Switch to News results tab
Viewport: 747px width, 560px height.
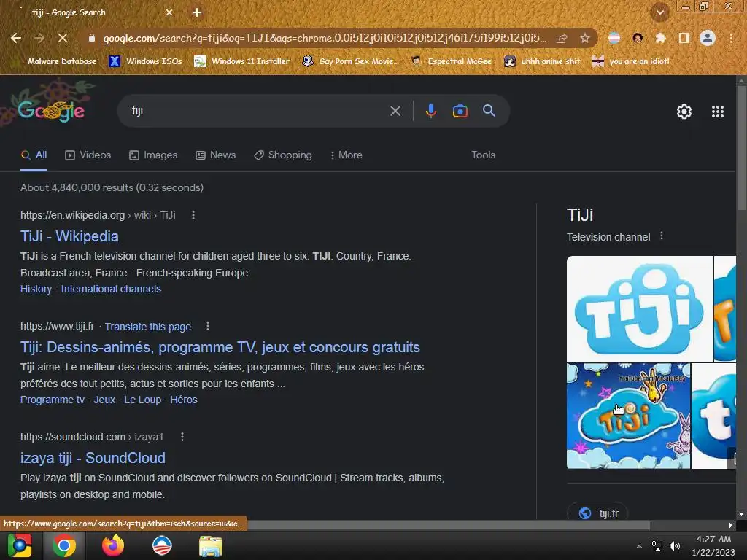click(x=216, y=155)
